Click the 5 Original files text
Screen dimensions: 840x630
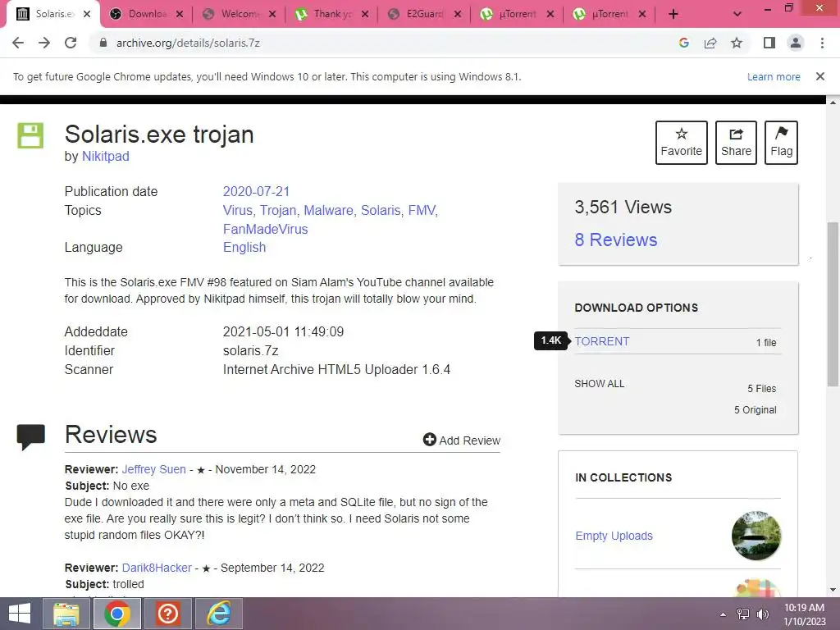(x=755, y=410)
